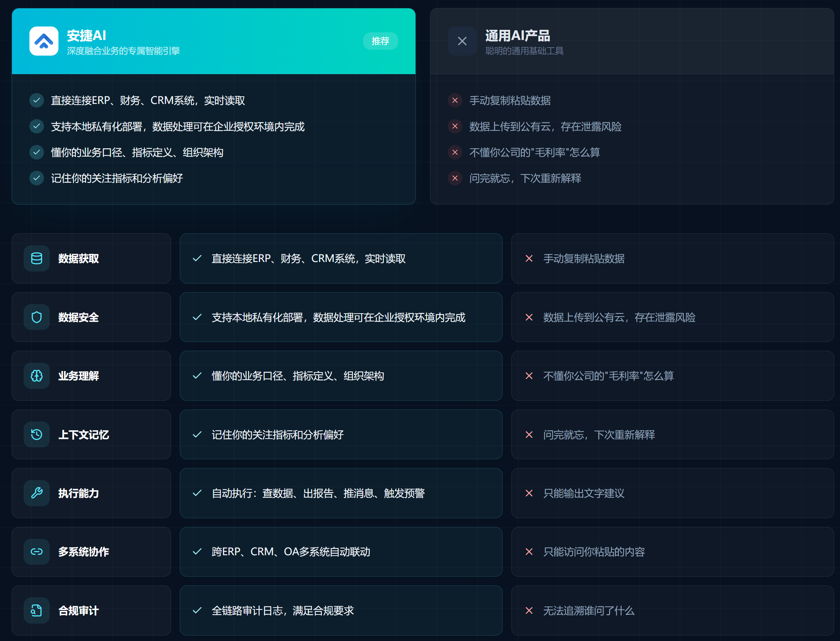Click the red X beside 只能访问你粘贴的内容
The image size is (840, 641).
pyautogui.click(x=529, y=552)
